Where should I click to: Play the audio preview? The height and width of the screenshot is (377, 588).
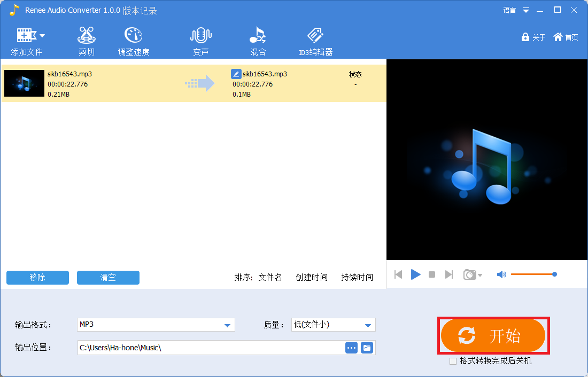415,274
